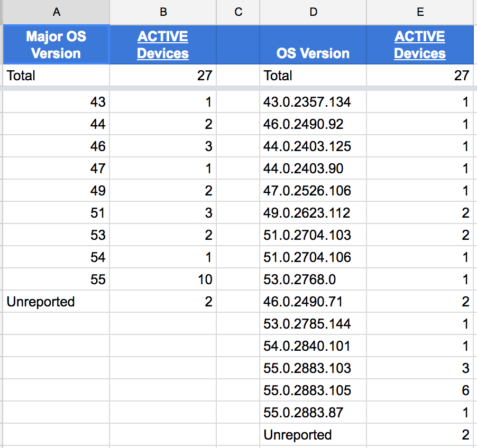The width and height of the screenshot is (477, 448).
Task: Click the cell showing 10 active devices
Action: coord(163,279)
